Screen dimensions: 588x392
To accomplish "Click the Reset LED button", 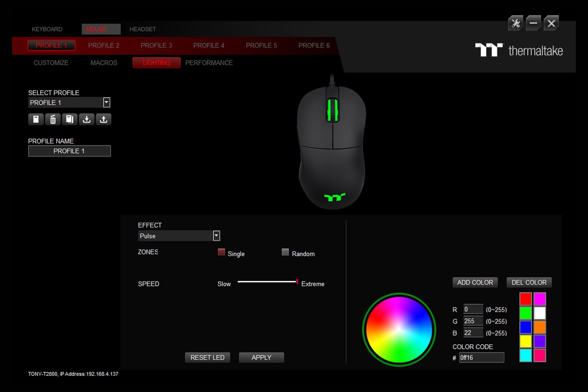I will coord(208,357).
